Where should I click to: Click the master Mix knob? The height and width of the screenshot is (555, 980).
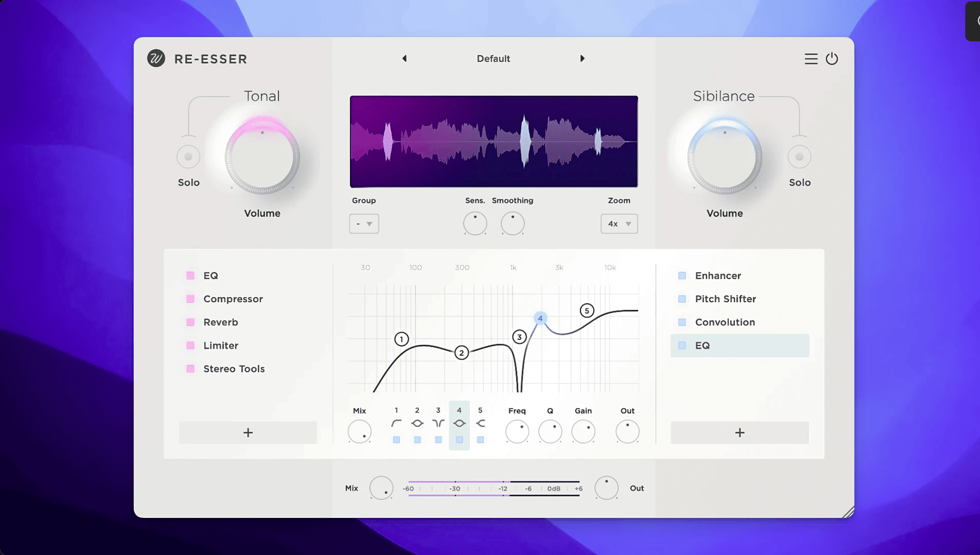click(381, 488)
